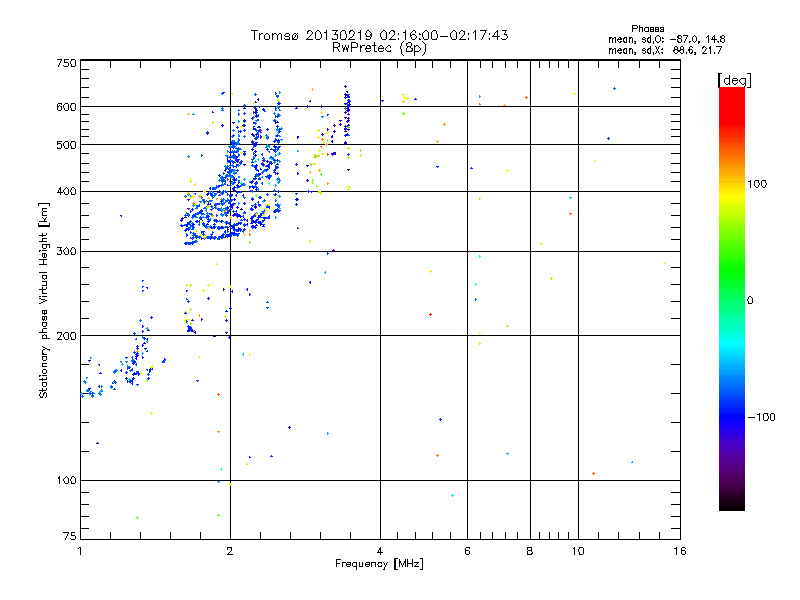Click the colorbar tick label '100'
Screen dimensions: 800x600
tap(757, 184)
